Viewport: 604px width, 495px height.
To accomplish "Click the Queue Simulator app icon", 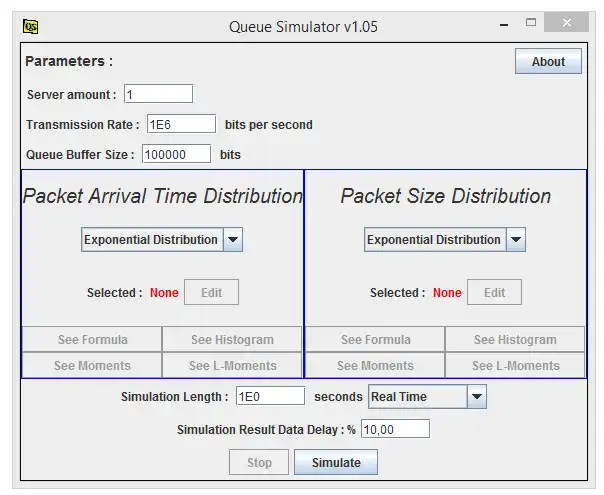I will 30,27.
